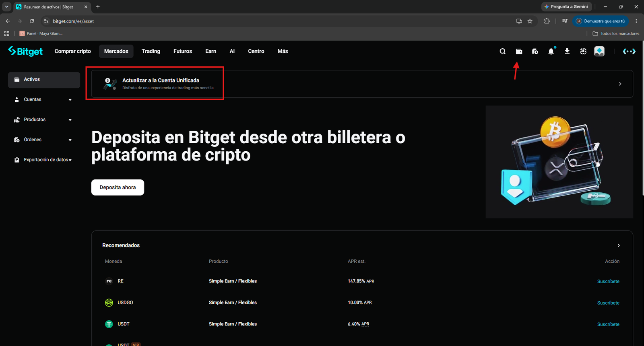
Task: Click the USDT coin icon
Action: pyautogui.click(x=109, y=324)
